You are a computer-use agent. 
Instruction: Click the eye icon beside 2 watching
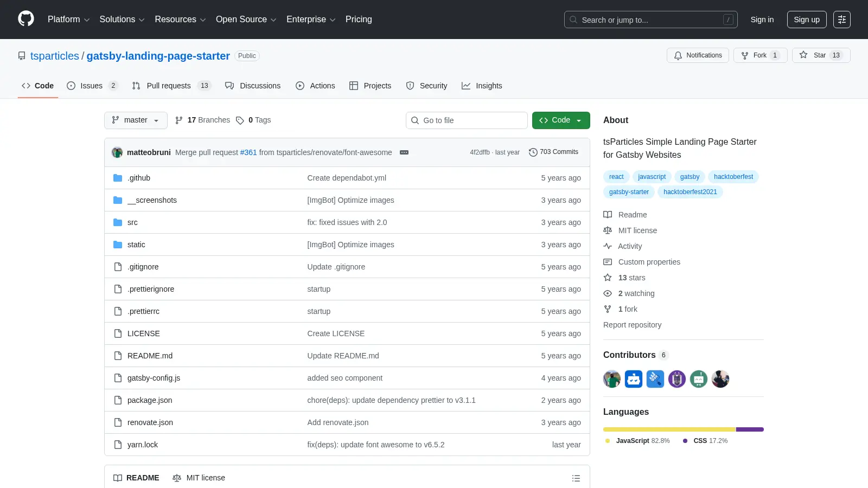click(x=608, y=293)
